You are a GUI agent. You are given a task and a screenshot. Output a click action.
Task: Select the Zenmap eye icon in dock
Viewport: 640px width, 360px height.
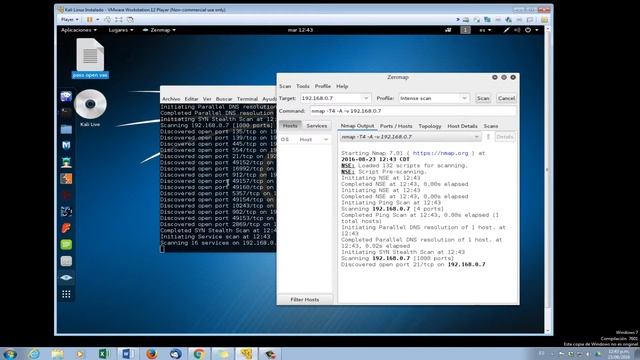point(66,278)
